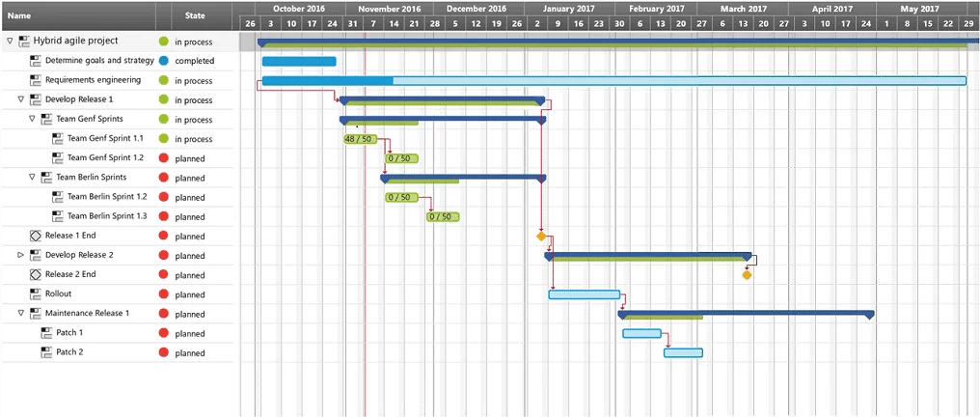
Task: Click the December 2016 month header
Action: [476, 9]
